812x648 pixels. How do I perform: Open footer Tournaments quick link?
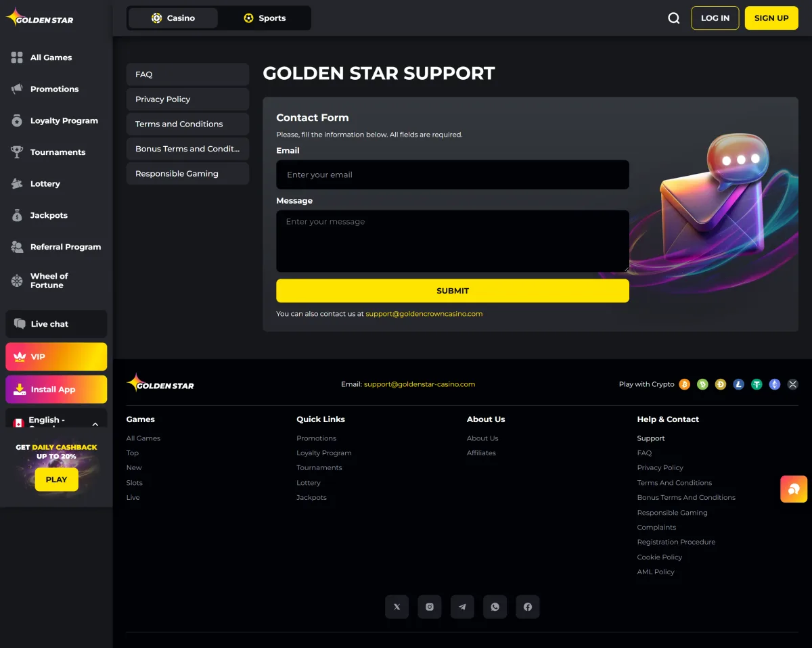pos(319,468)
